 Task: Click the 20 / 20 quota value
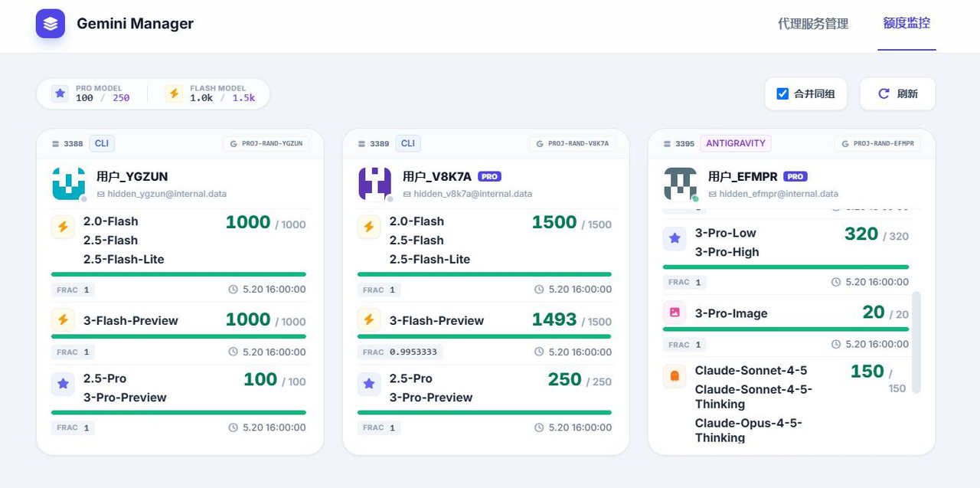[x=886, y=313]
